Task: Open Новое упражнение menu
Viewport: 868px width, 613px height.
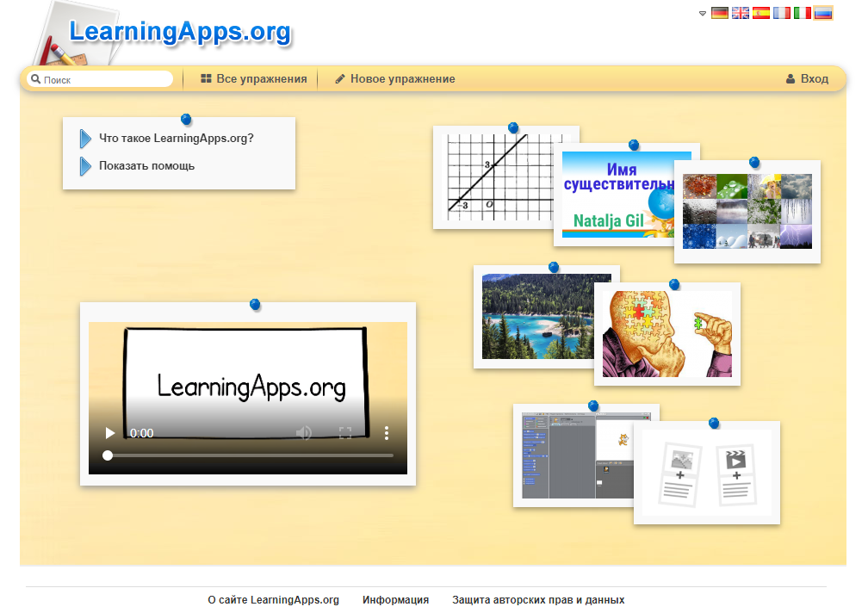Action: point(394,78)
